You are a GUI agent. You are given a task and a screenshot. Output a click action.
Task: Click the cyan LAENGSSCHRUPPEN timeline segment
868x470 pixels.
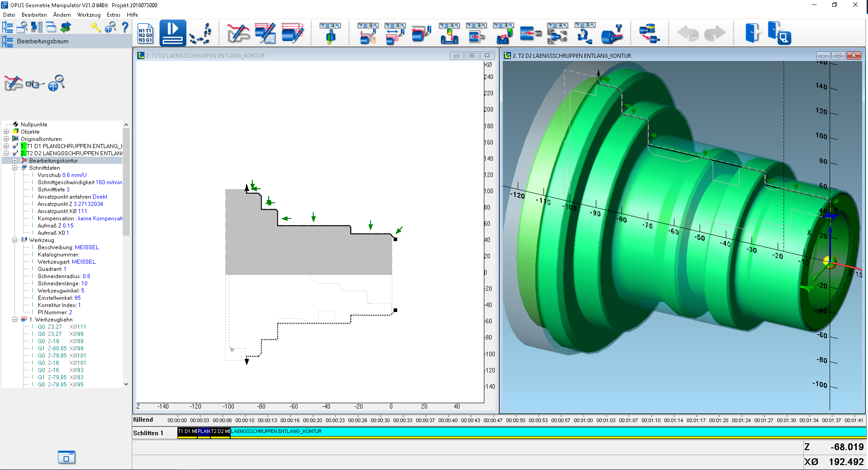click(x=548, y=432)
